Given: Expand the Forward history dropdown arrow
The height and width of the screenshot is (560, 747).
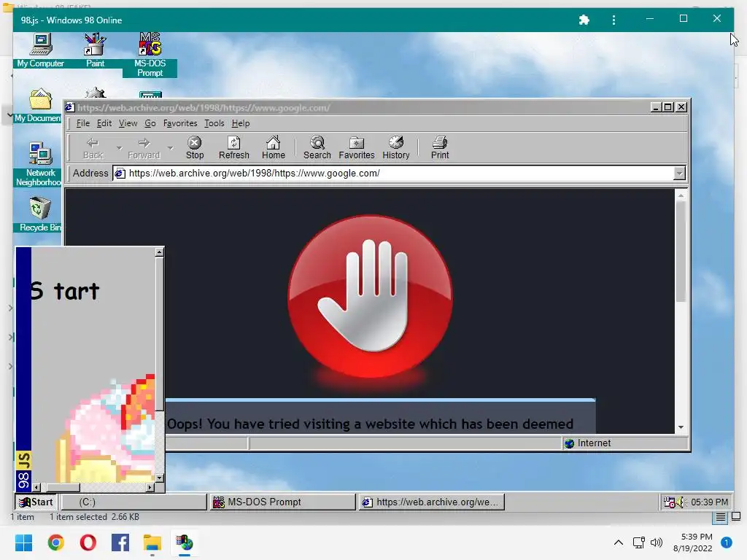Looking at the screenshot, I should pos(171,147).
